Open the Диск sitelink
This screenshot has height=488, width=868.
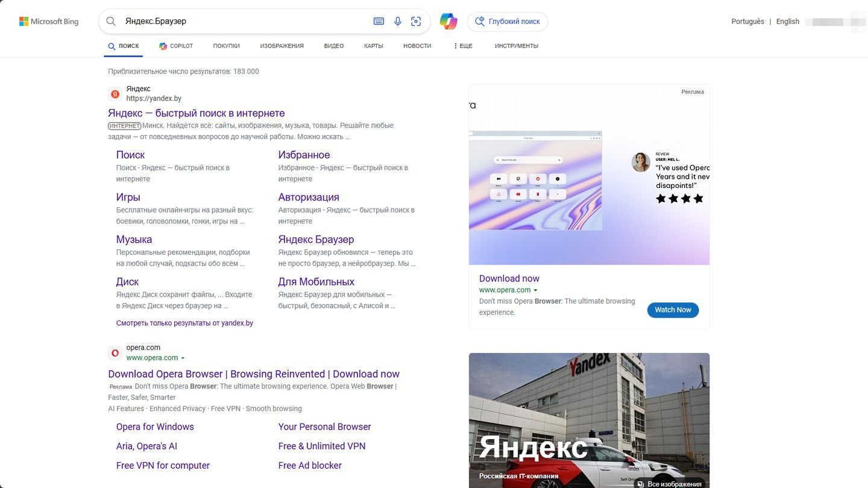pyautogui.click(x=127, y=281)
